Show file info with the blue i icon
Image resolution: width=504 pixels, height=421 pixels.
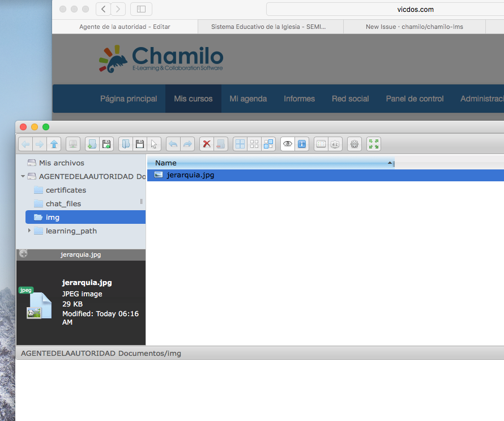coord(302,143)
